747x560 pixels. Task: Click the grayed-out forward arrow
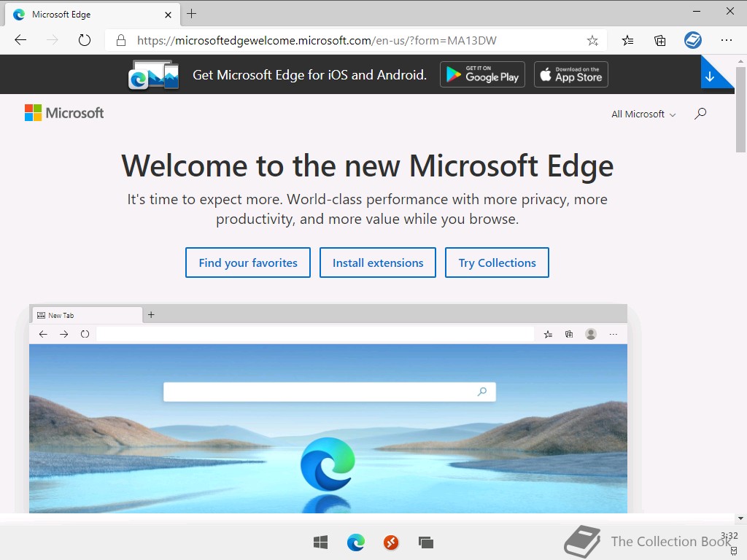tap(53, 40)
